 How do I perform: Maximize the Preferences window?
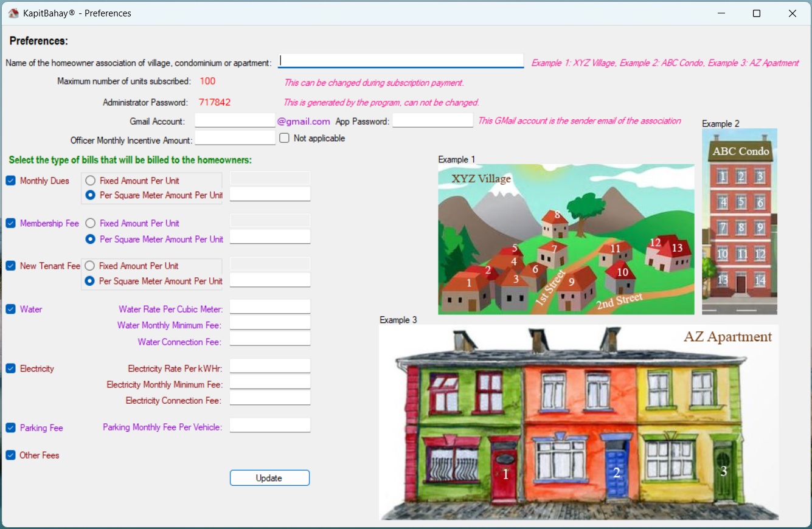[x=757, y=13]
